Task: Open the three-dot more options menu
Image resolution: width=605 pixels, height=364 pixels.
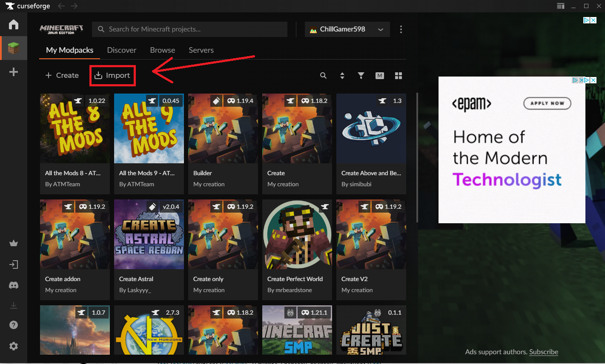Action: pyautogui.click(x=401, y=29)
